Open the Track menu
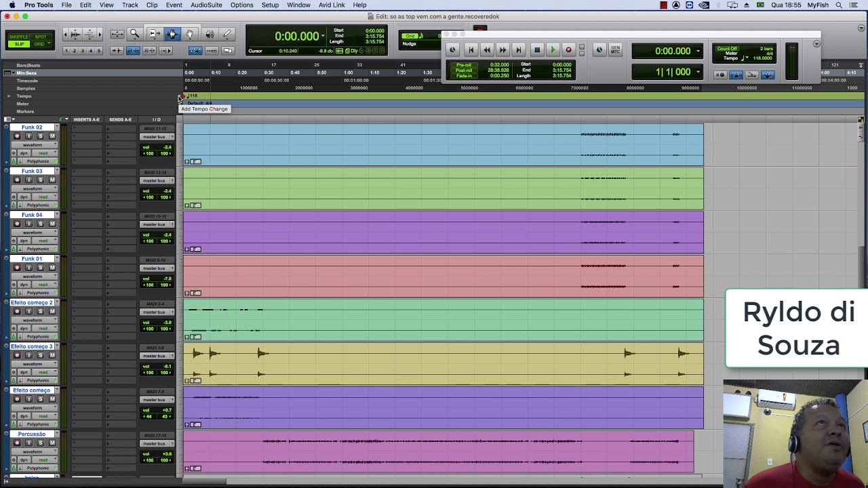868x488 pixels. (x=130, y=5)
